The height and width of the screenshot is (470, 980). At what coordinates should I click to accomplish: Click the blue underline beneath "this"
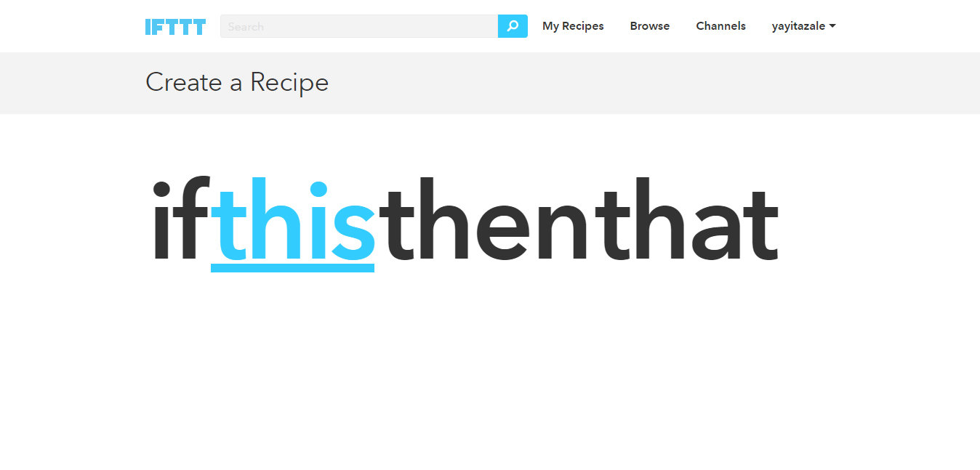coord(292,268)
